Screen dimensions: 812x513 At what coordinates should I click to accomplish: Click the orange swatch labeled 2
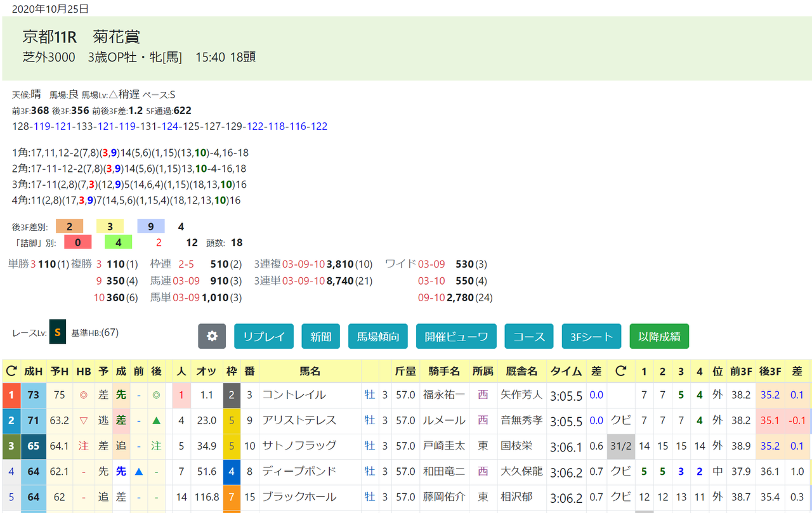[x=70, y=226]
